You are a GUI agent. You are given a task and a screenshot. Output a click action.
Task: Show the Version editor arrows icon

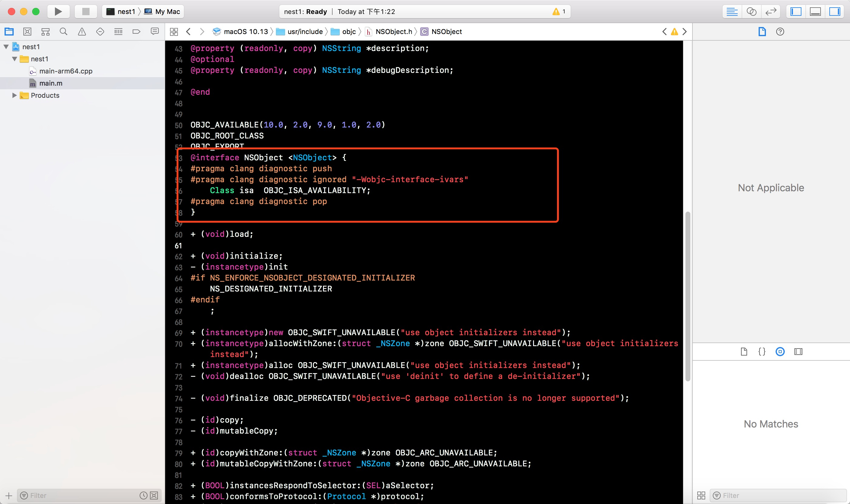[x=771, y=12]
